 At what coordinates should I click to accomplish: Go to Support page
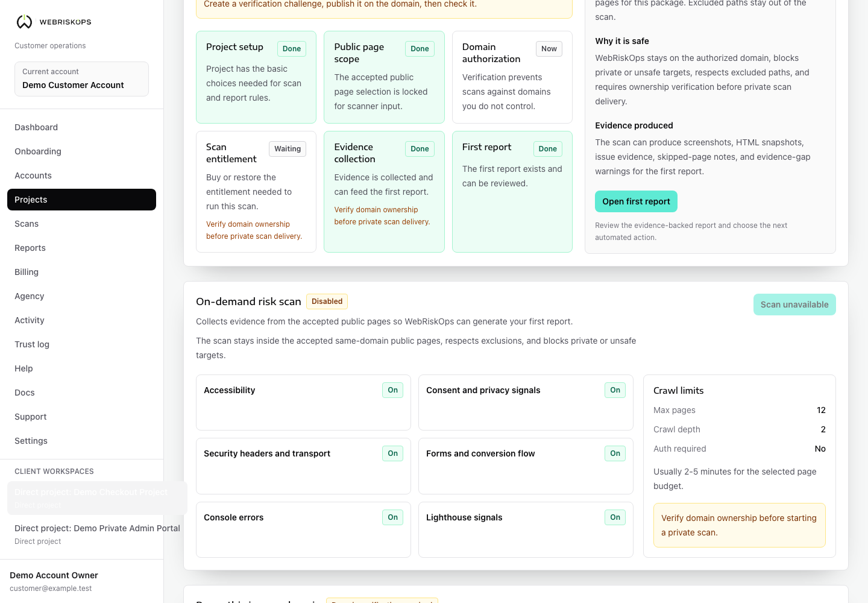(81, 417)
